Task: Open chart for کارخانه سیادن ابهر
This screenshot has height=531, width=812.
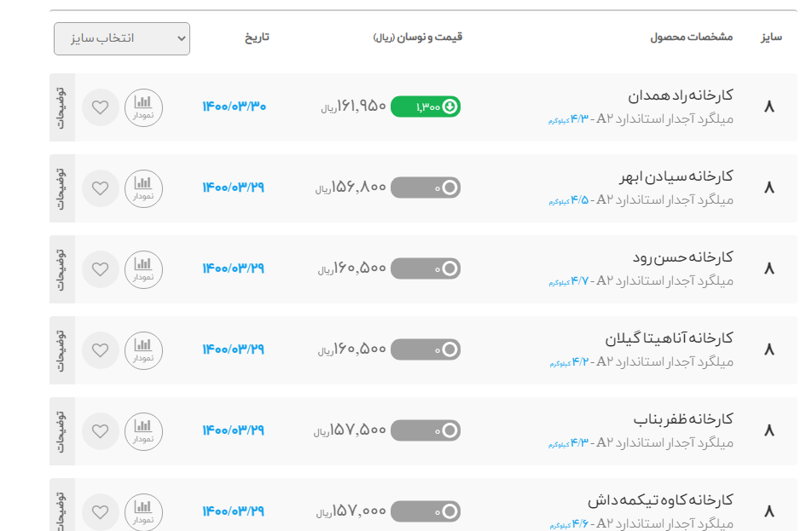Action: [x=143, y=188]
